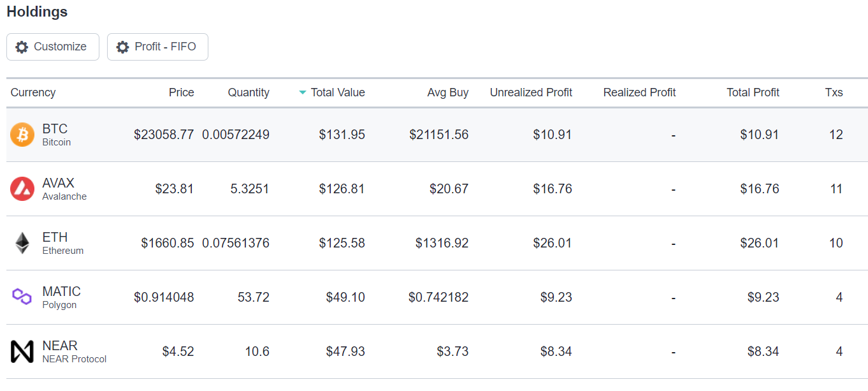Sort table by Price column header
Image resolution: width=868 pixels, height=391 pixels.
[x=181, y=92]
